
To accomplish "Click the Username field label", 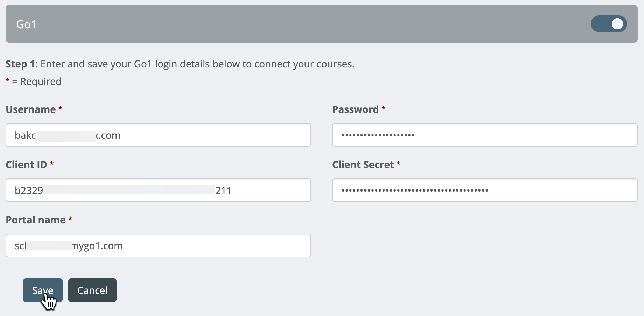I will [x=31, y=109].
